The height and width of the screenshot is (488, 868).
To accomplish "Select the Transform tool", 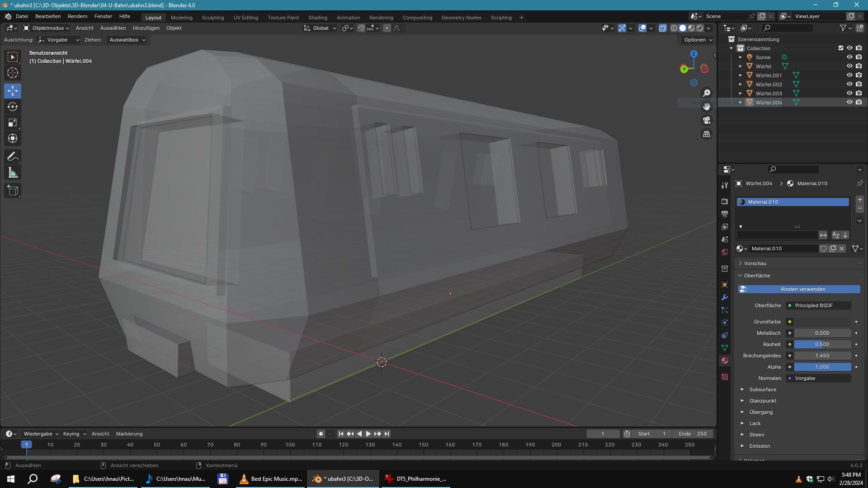I will tap(13, 138).
